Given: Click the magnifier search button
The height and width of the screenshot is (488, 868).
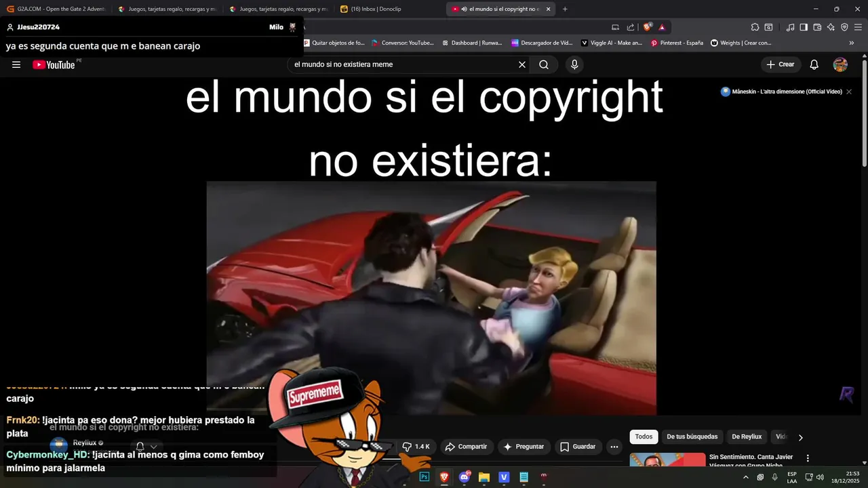Looking at the screenshot, I should [544, 64].
